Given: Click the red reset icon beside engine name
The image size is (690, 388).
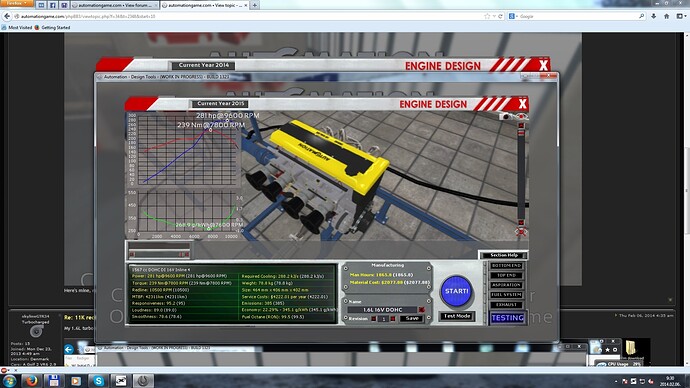Looking at the screenshot, I should 421,310.
